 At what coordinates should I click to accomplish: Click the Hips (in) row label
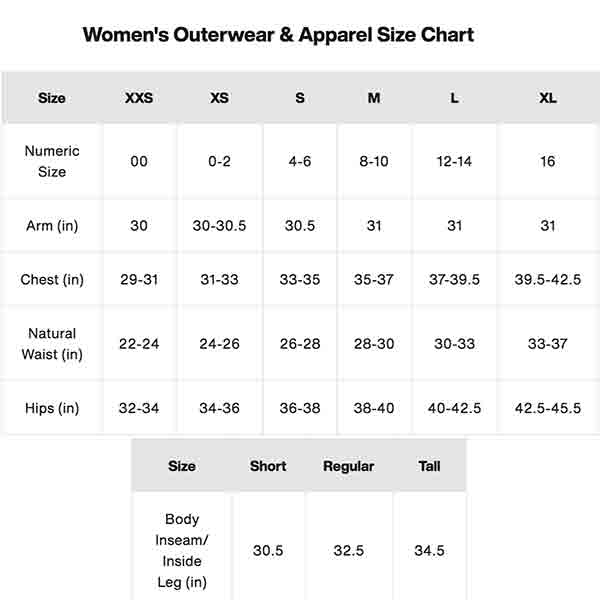[52, 408]
